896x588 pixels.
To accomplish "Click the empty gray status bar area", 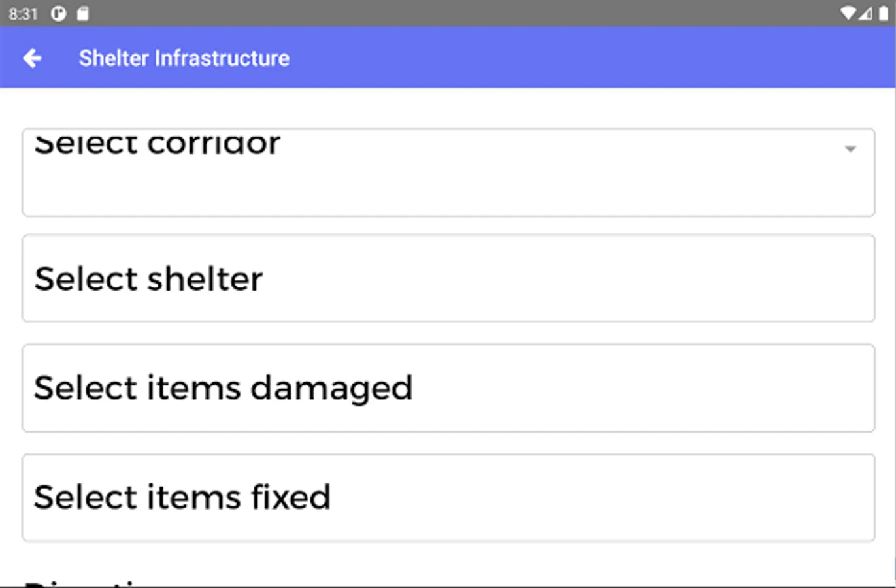I will (457, 14).
